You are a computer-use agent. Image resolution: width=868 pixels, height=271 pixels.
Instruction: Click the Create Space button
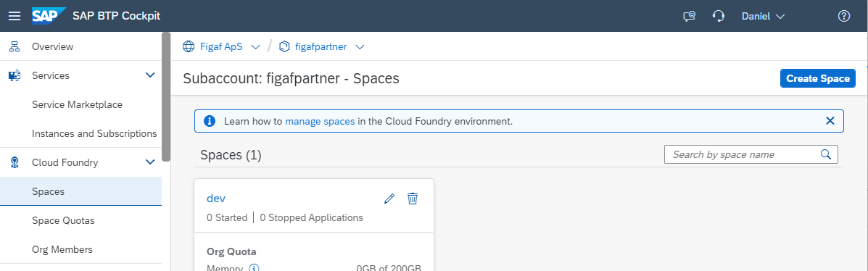click(818, 78)
